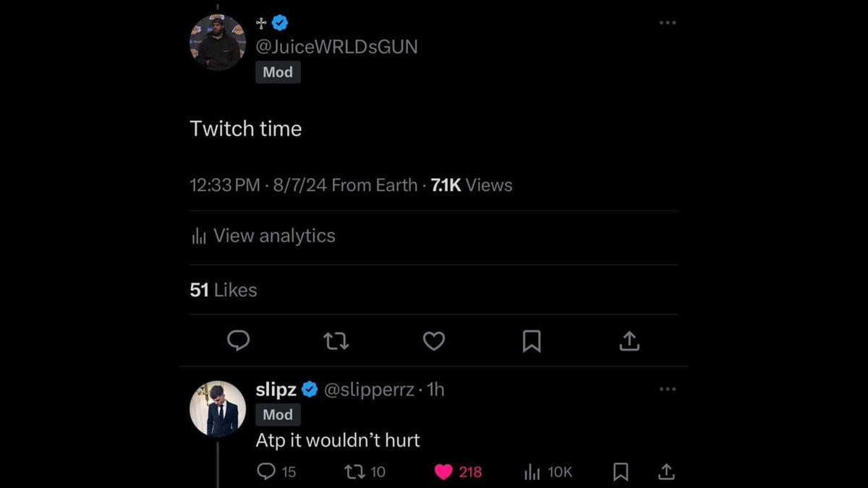Share the Twitch time post
Screen dimensions: 868x488
[x=629, y=341]
